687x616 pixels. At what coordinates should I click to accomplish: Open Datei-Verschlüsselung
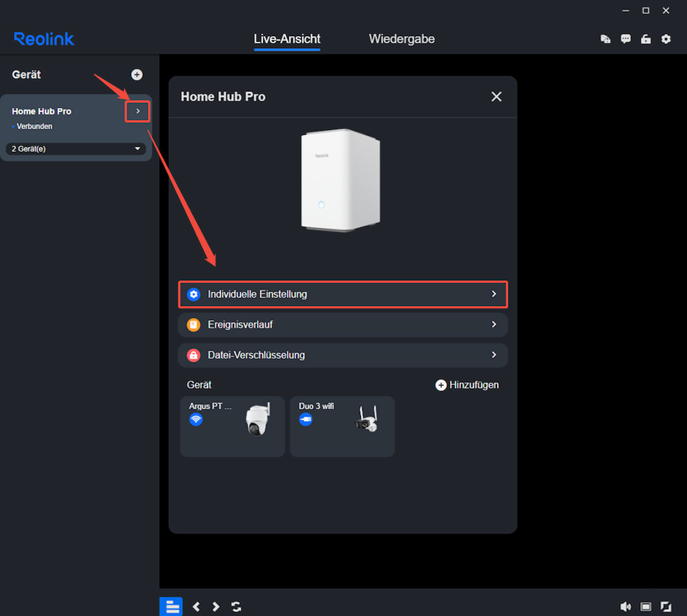pyautogui.click(x=343, y=355)
